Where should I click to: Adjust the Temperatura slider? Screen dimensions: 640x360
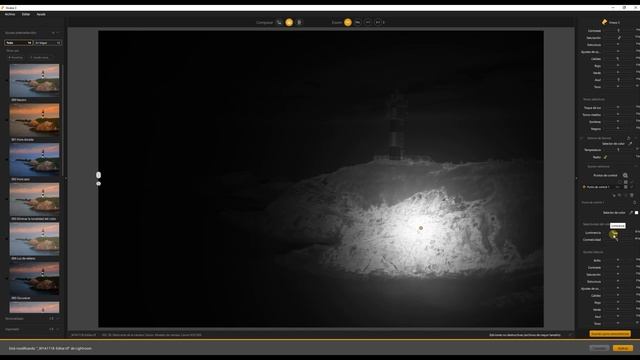point(618,150)
